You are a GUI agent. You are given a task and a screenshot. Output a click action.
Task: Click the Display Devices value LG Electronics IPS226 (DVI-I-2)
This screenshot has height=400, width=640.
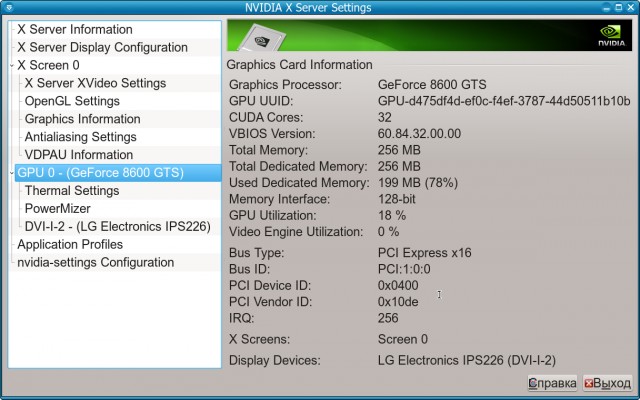tap(467, 360)
